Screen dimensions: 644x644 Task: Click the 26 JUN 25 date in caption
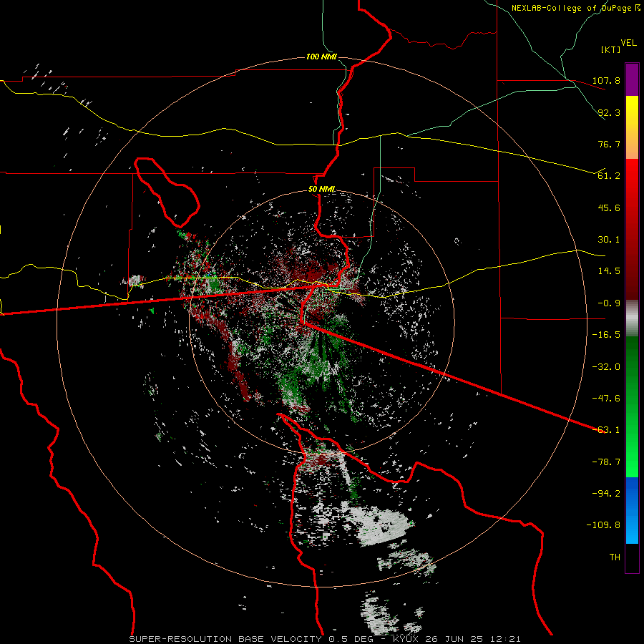coord(454,639)
